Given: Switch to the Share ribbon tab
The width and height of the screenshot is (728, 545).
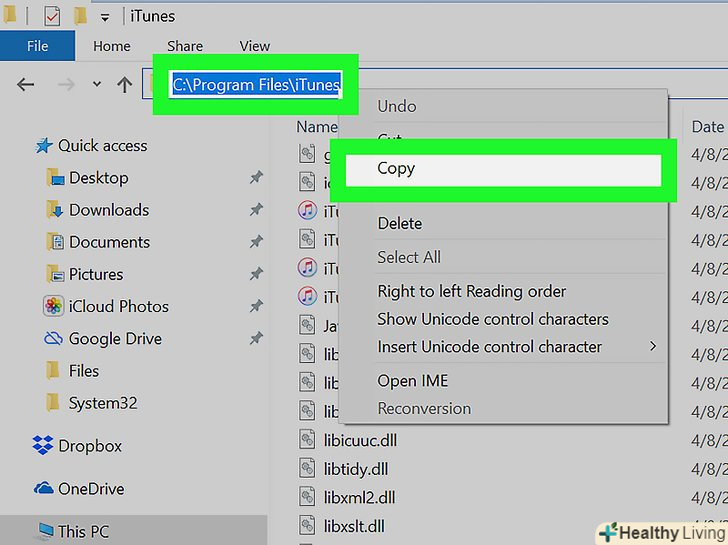Looking at the screenshot, I should [185, 46].
